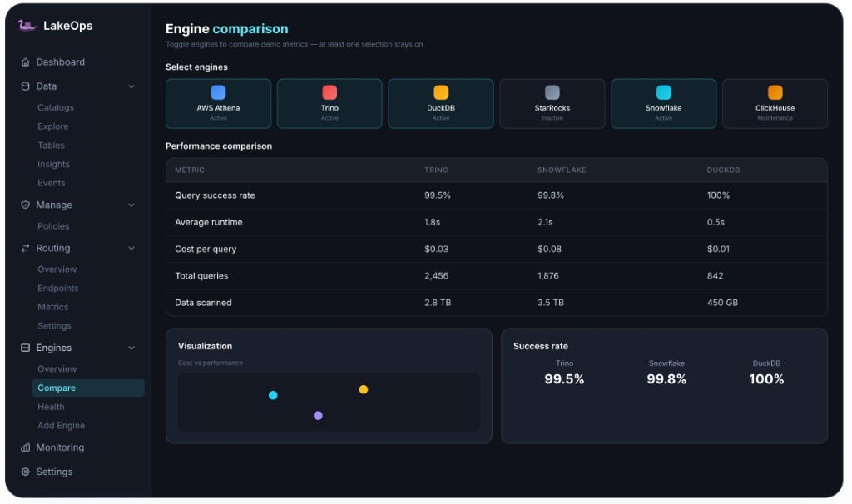Click the Engines server icon in sidebar

[x=25, y=348]
